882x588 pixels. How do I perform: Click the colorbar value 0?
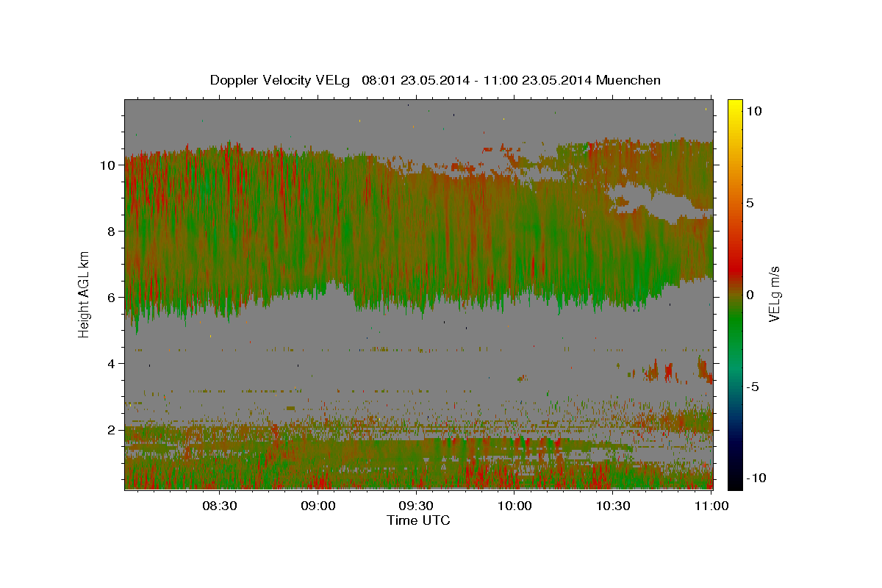[750, 294]
